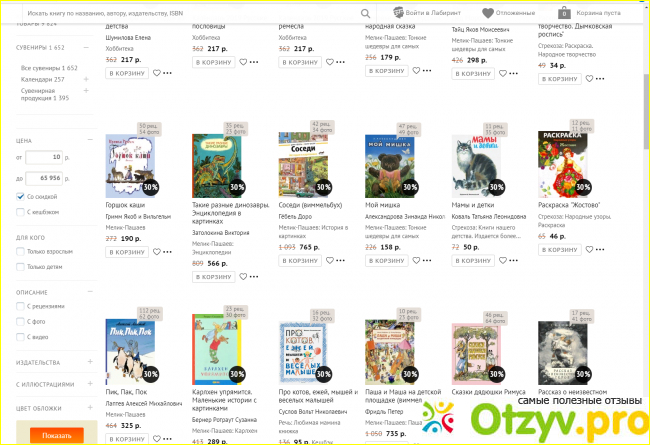
Task: Open three-dots menu under 'Соседи' book
Action: click(x=341, y=261)
